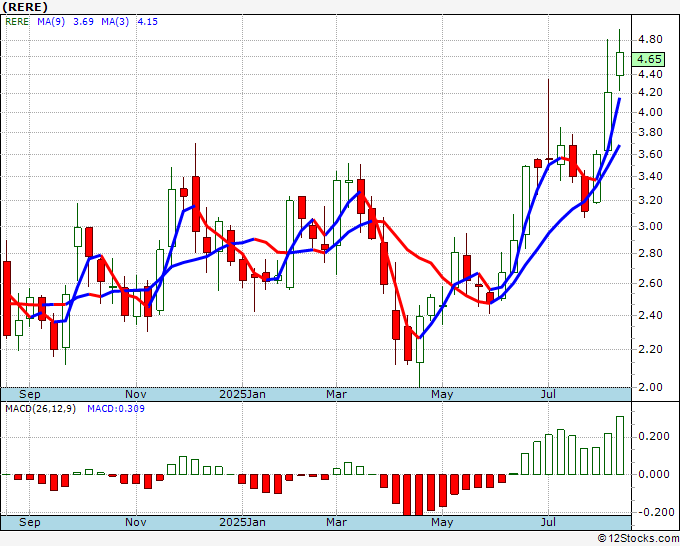Click the rightmost tallest green MACD histogram bar
Screen dimensions: 680x546
point(620,445)
